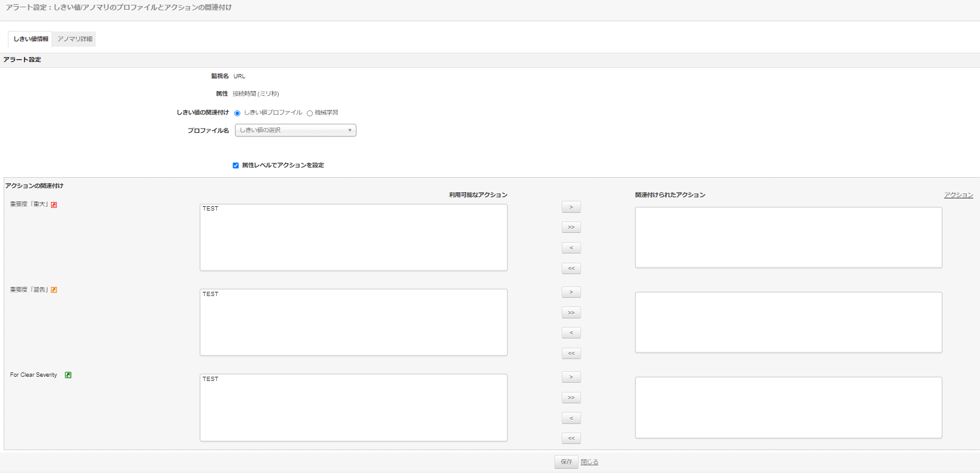980x475 pixels.
Task: Select TEST in the Warning available actions list
Action: [x=211, y=294]
